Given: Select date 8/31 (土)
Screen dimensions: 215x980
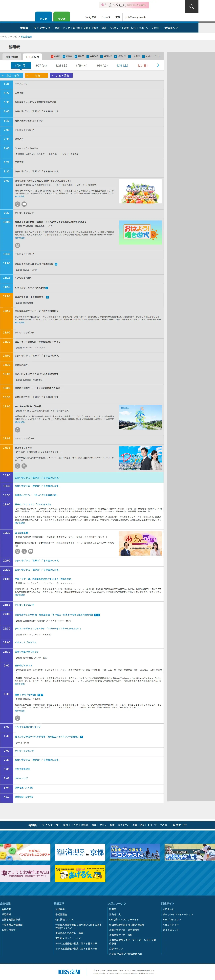Looking at the screenshot, I should [x=122, y=66].
